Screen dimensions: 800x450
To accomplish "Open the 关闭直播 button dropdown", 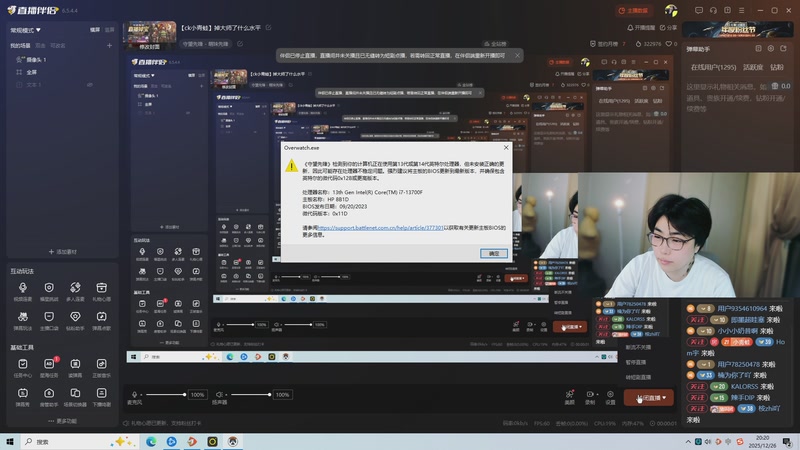I will [x=664, y=397].
